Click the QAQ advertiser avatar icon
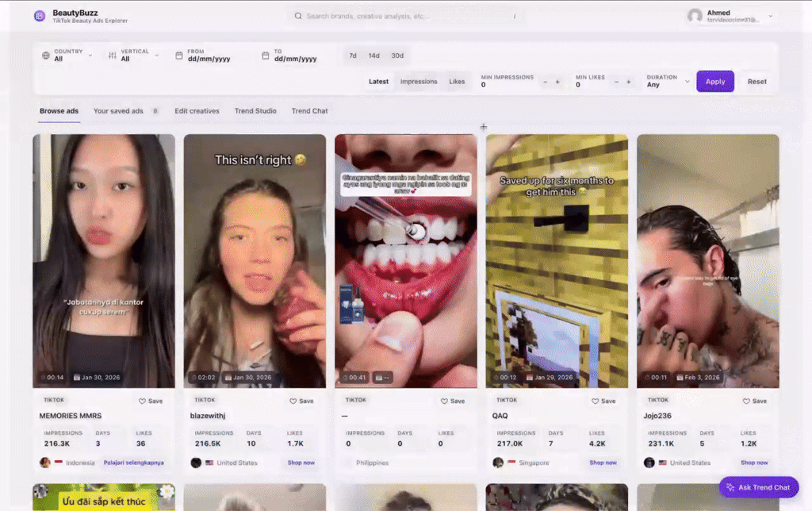The width and height of the screenshot is (812, 511). pos(498,463)
